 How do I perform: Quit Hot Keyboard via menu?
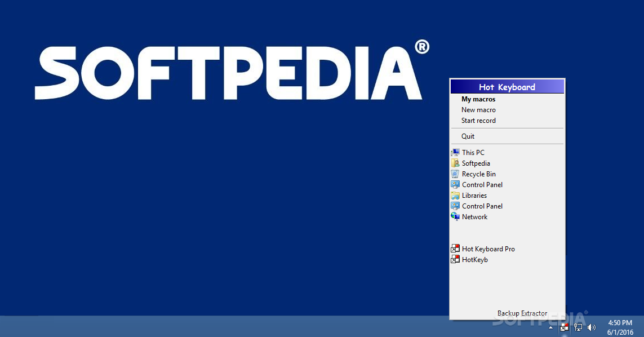point(468,136)
